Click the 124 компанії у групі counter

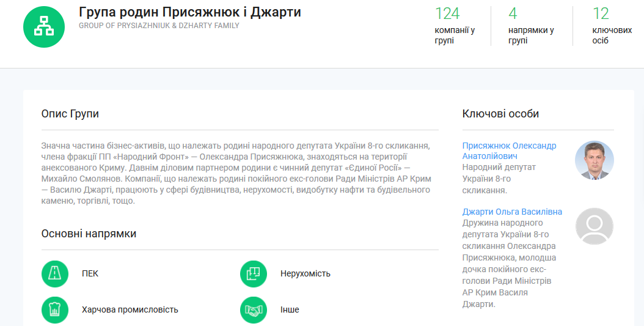[455, 26]
